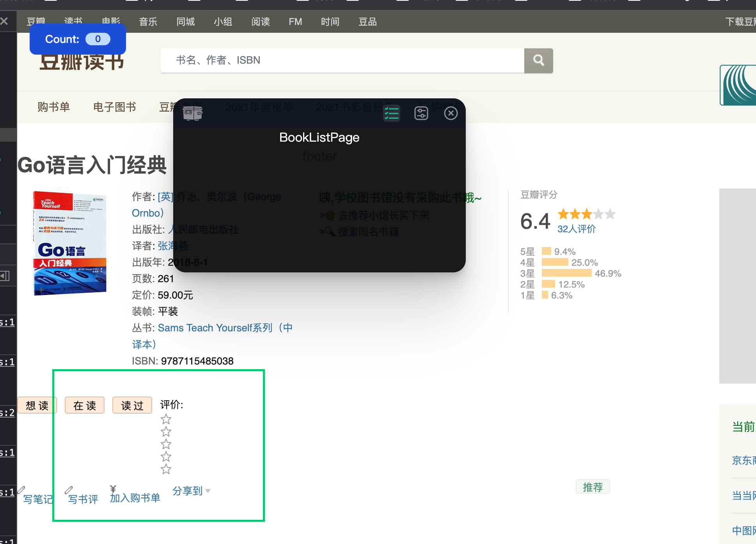
Task: Toggle the 在读 reading status
Action: click(x=84, y=405)
